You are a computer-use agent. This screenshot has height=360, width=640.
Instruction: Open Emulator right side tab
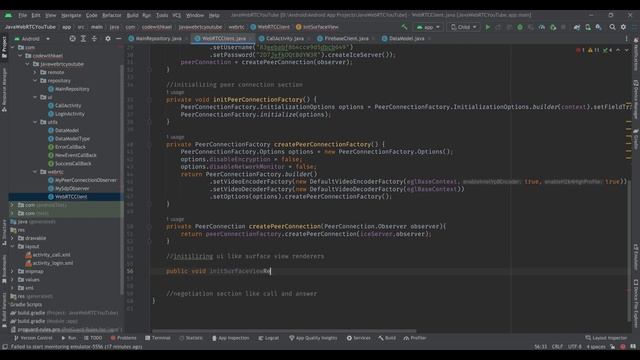636,257
